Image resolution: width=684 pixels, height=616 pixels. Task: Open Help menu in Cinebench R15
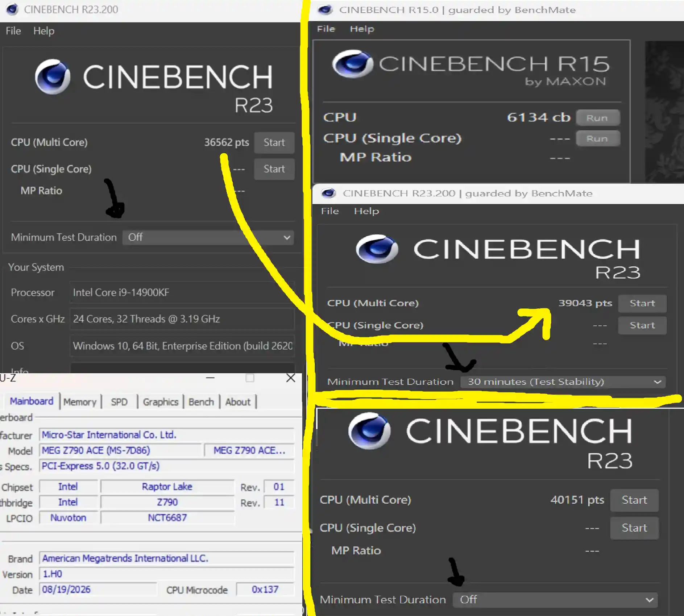tap(362, 29)
